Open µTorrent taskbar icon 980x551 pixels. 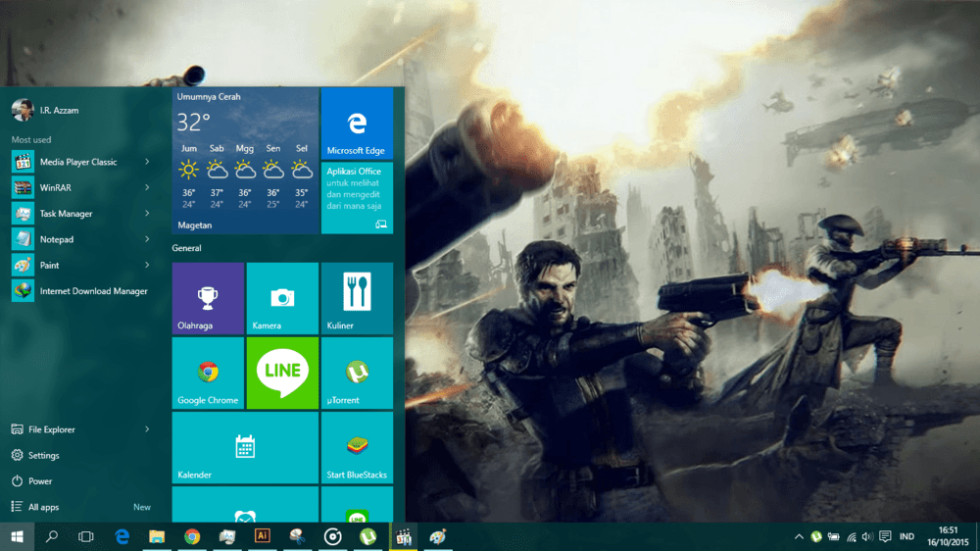coord(367,536)
